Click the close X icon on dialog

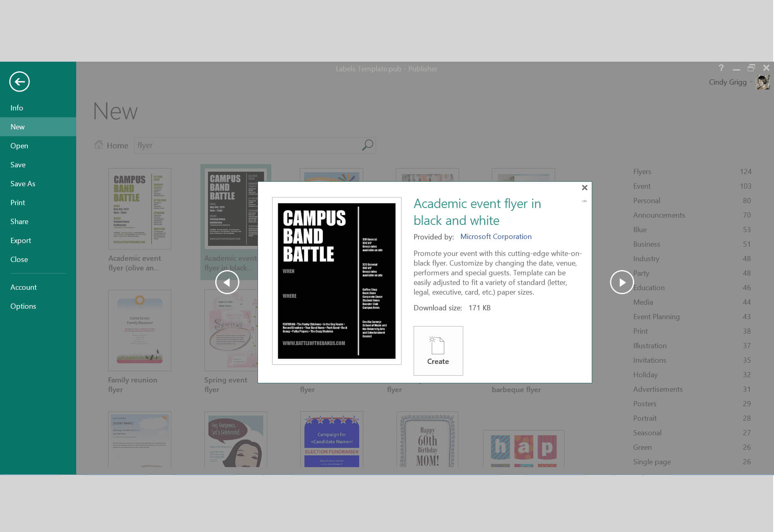point(585,187)
